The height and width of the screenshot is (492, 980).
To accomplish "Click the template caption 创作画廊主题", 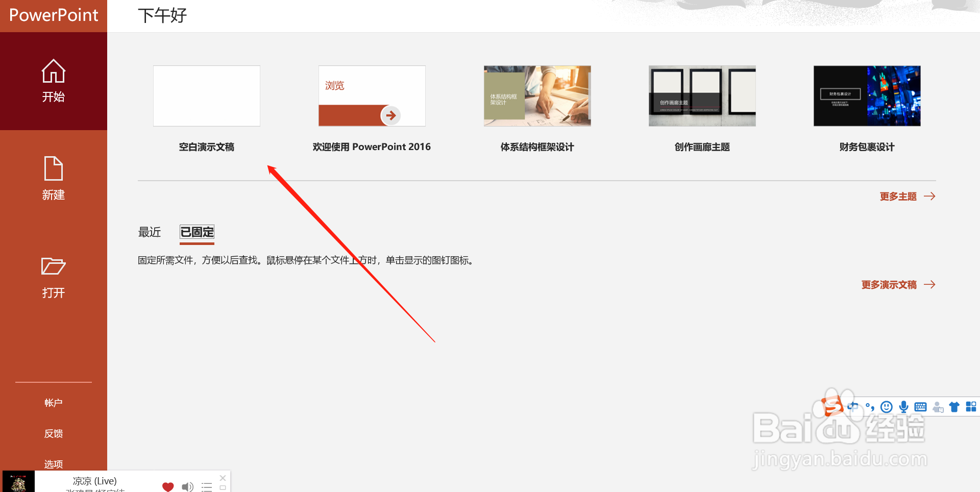I will coord(702,147).
